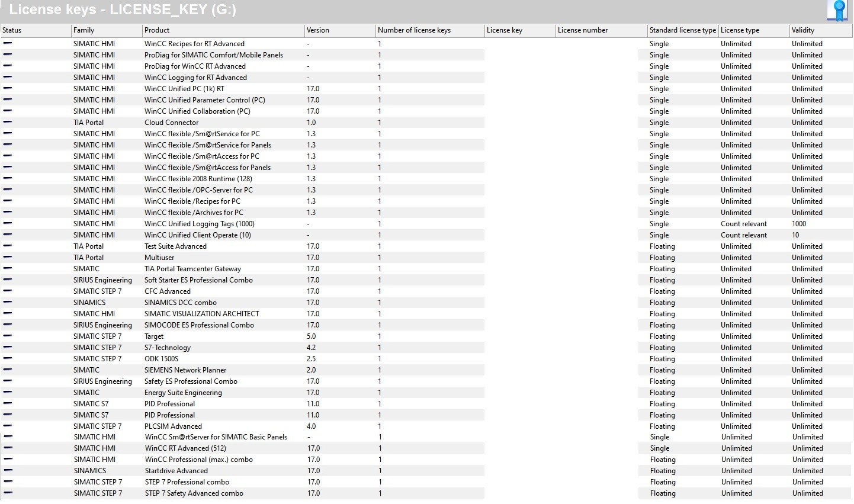Click the status icon for Startdrive Advanced

[8, 470]
